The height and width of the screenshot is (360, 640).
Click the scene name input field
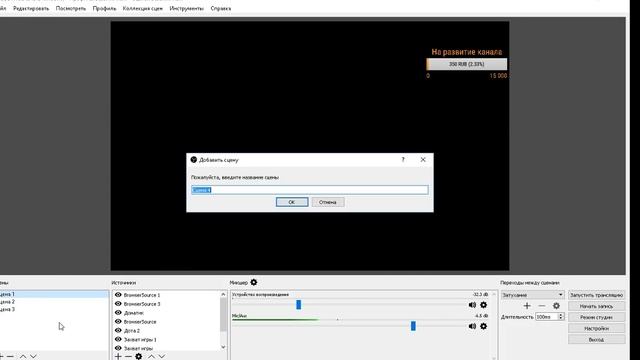pos(310,190)
